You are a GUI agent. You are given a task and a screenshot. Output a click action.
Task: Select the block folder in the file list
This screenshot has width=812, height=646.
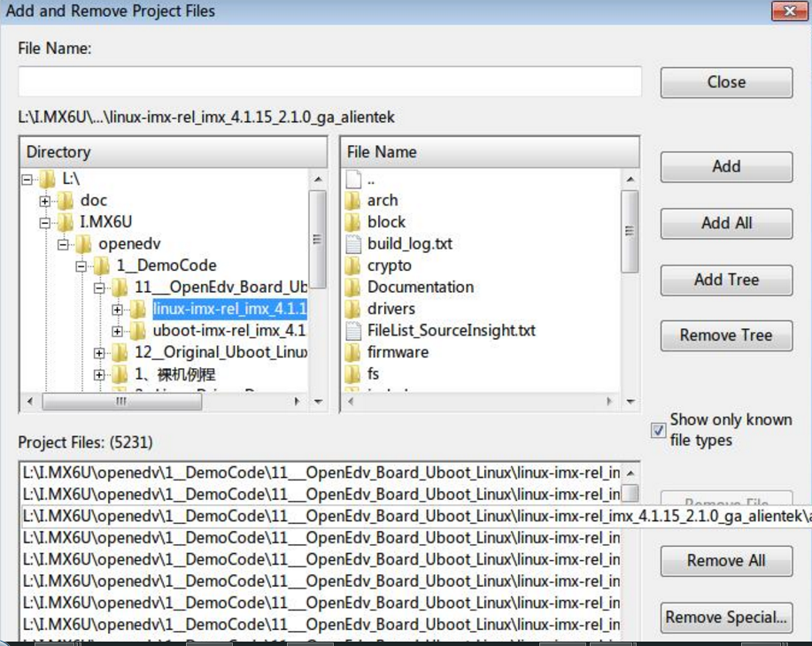[383, 221]
